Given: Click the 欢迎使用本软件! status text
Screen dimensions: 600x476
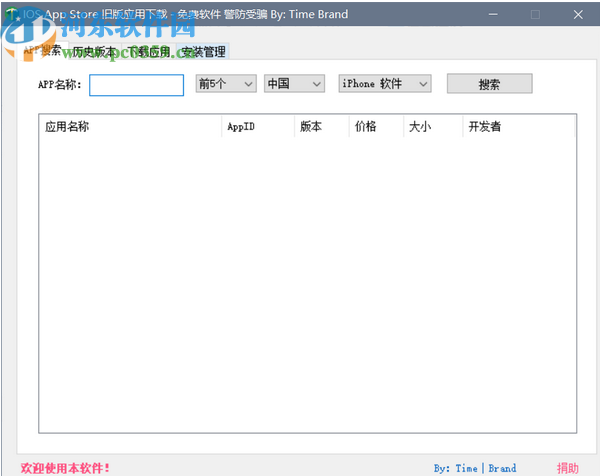Looking at the screenshot, I should pos(65,468).
